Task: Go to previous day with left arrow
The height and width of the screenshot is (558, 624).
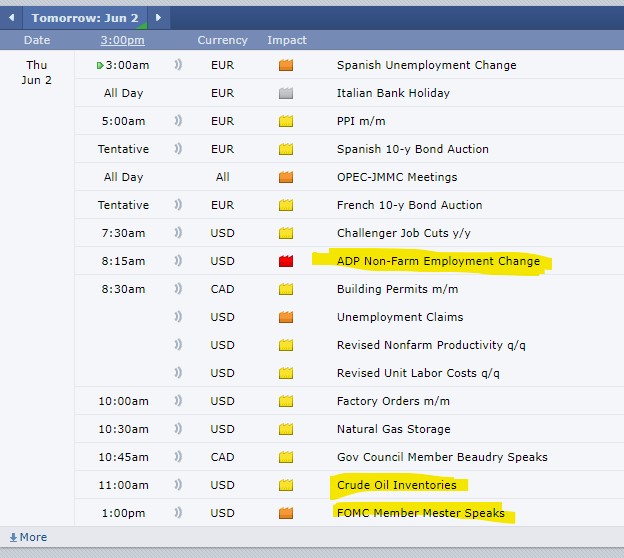Action: click(x=11, y=17)
